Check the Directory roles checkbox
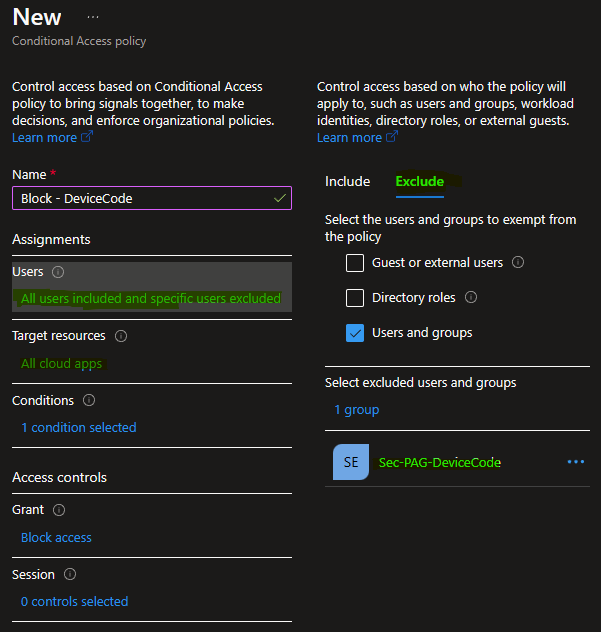The image size is (601, 632). point(355,298)
